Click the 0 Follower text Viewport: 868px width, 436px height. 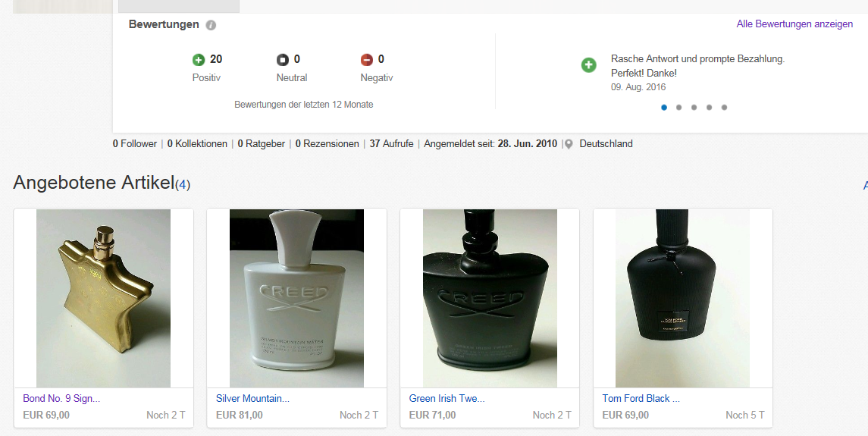pos(134,144)
